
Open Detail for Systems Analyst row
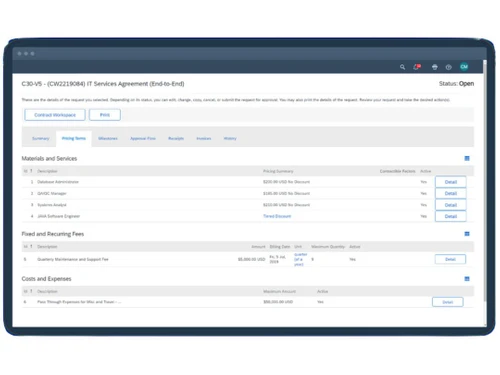point(451,205)
